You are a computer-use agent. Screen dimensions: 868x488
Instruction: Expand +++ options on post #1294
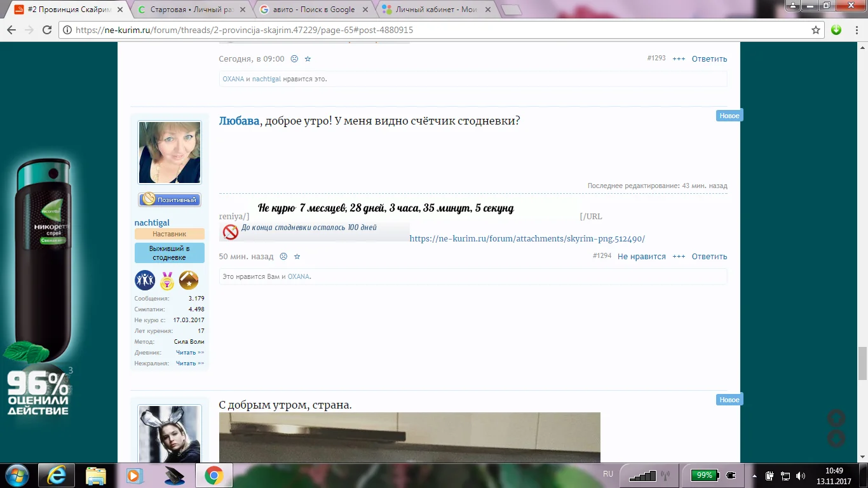pyautogui.click(x=679, y=257)
